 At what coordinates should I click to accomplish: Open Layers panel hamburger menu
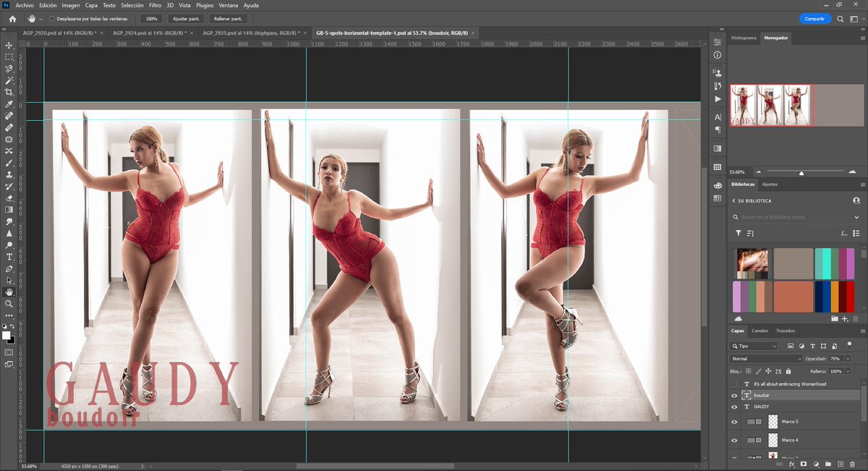862,331
